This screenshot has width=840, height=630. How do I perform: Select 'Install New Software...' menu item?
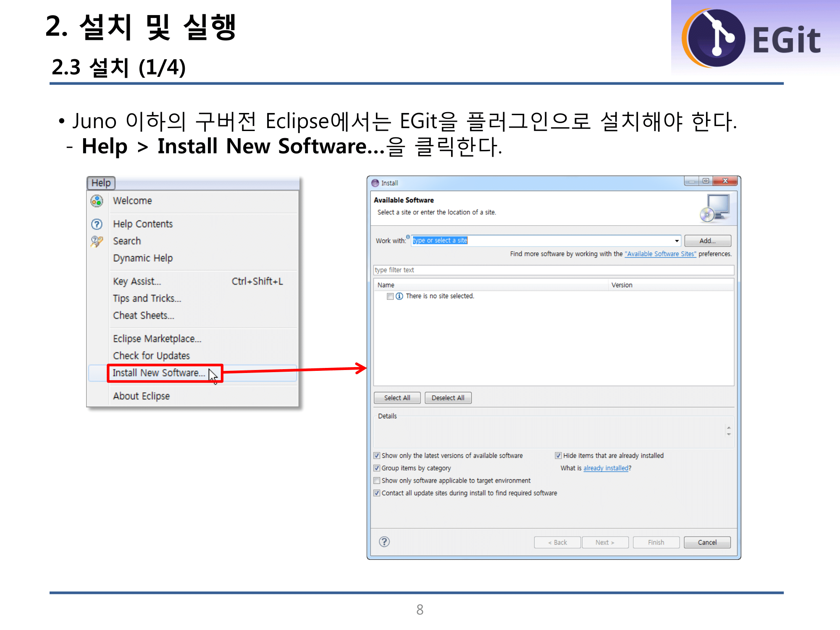point(159,373)
